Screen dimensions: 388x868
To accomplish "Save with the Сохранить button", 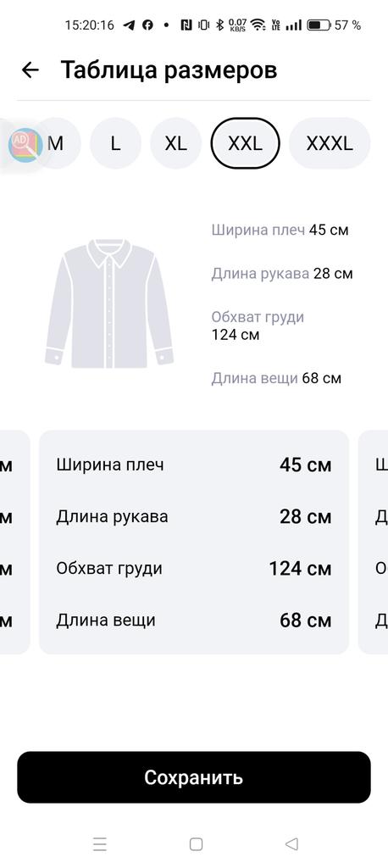I will pyautogui.click(x=194, y=777).
